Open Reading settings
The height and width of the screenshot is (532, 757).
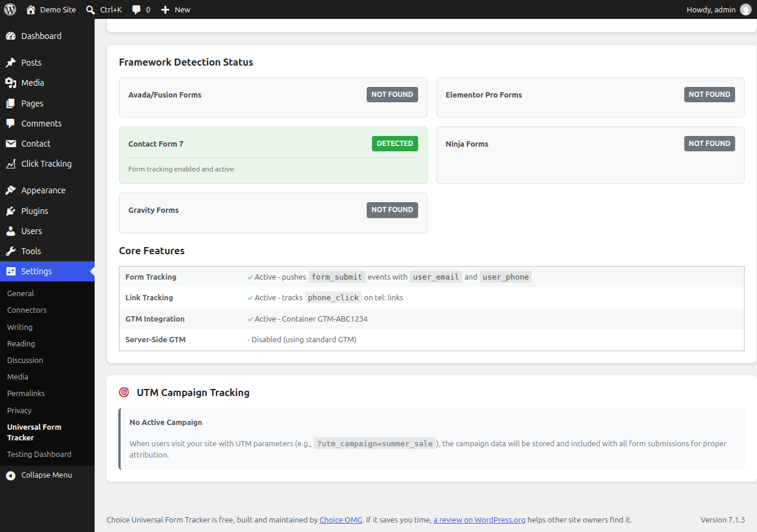pyautogui.click(x=21, y=343)
